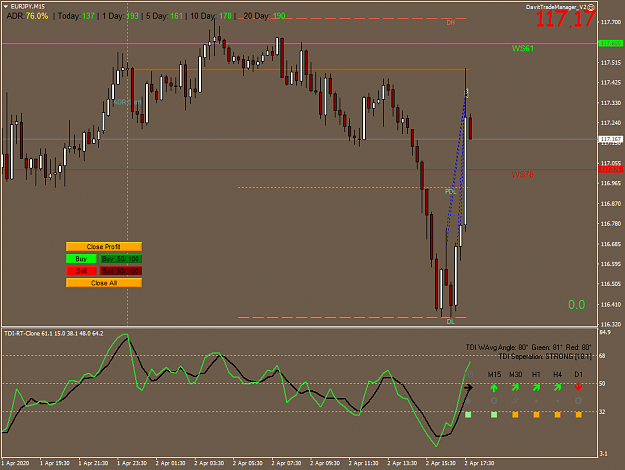Click the green diagonal arrow under H4
The width and height of the screenshot is (625, 470).
(x=557, y=387)
